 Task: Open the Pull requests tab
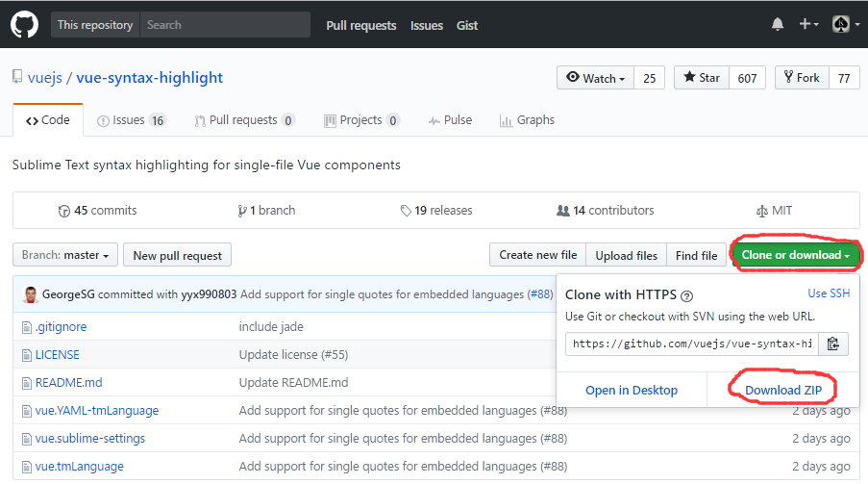click(x=244, y=120)
